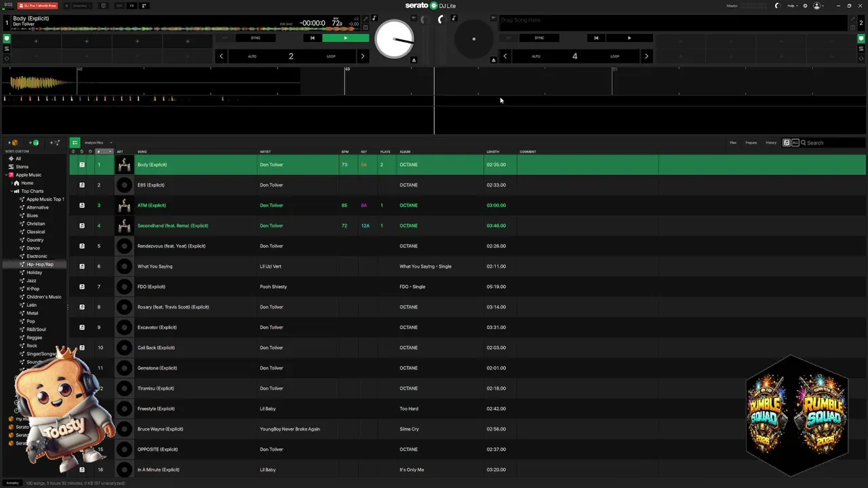
Task: Click deck 1 virtual platter
Action: [394, 39]
